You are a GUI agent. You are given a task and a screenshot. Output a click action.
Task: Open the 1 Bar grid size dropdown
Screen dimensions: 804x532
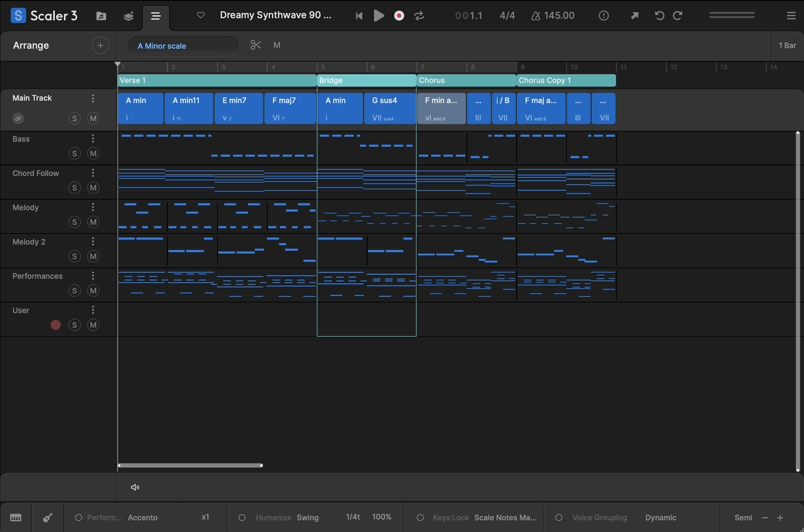[787, 46]
